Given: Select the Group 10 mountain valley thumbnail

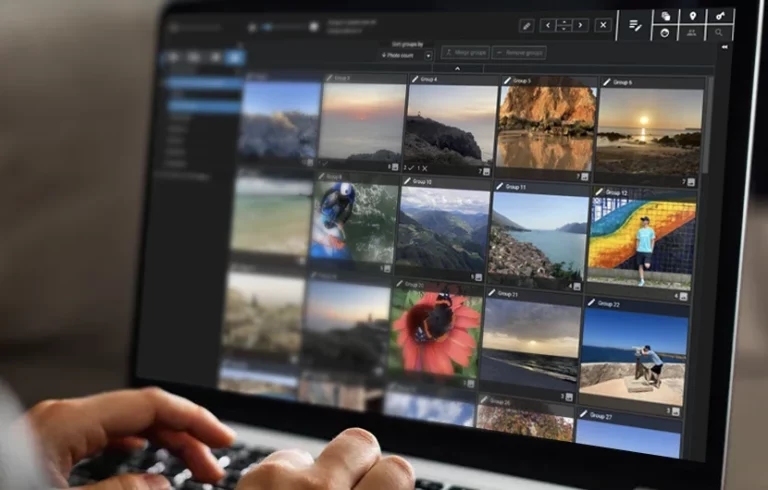Looking at the screenshot, I should pyautogui.click(x=443, y=228).
